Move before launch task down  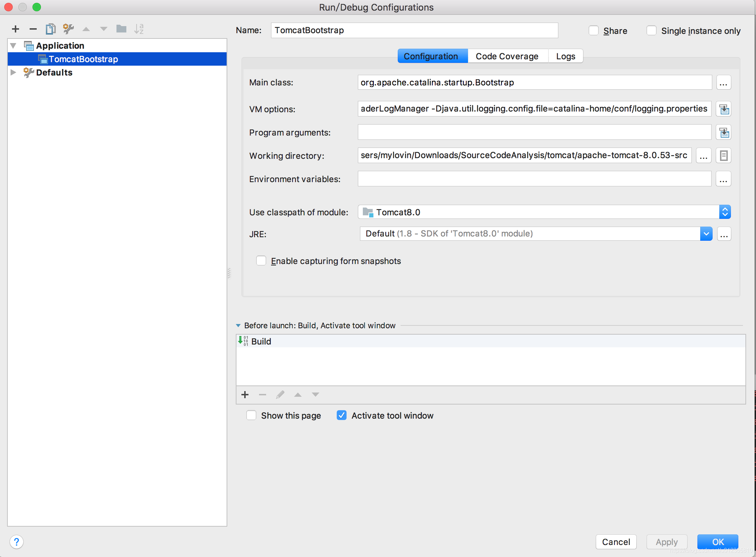click(316, 395)
